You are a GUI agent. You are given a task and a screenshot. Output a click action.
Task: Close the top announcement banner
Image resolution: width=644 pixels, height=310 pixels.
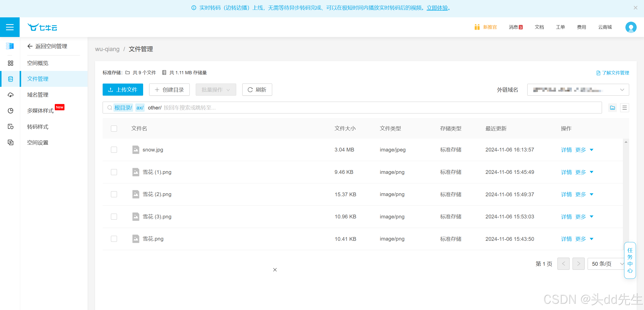pyautogui.click(x=635, y=8)
